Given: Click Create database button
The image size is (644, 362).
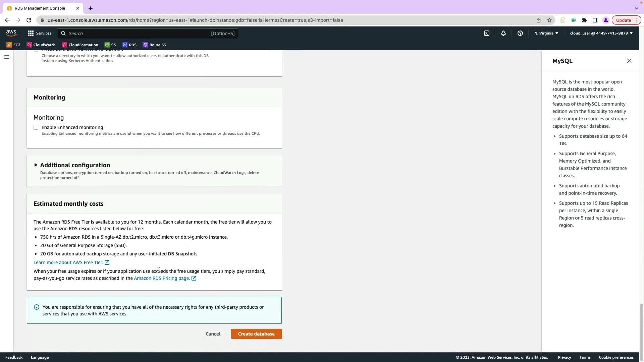Looking at the screenshot, I should click(256, 334).
